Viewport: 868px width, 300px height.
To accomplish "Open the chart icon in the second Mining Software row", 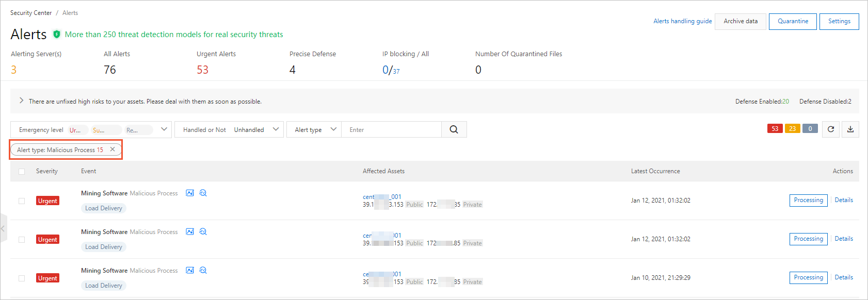I will [x=190, y=231].
